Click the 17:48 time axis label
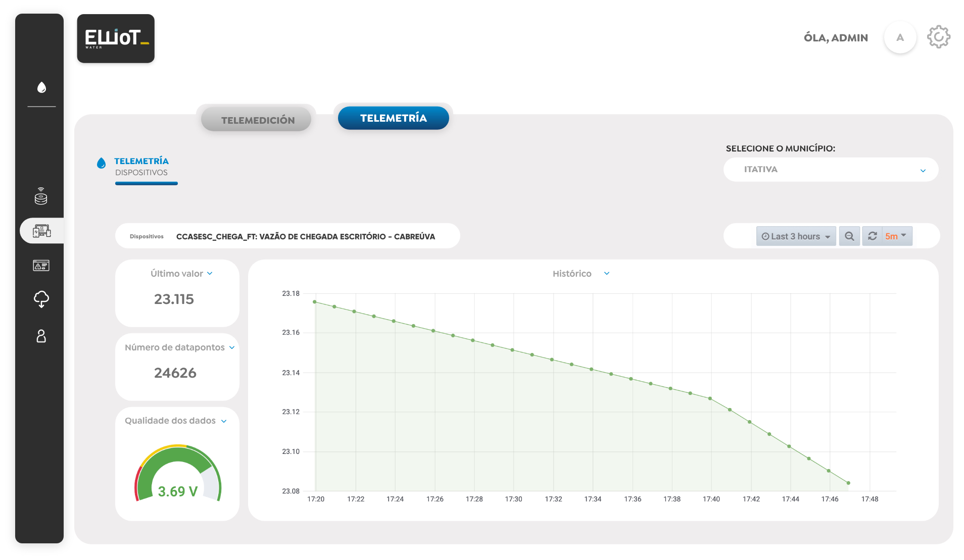964x560 pixels. (870, 499)
